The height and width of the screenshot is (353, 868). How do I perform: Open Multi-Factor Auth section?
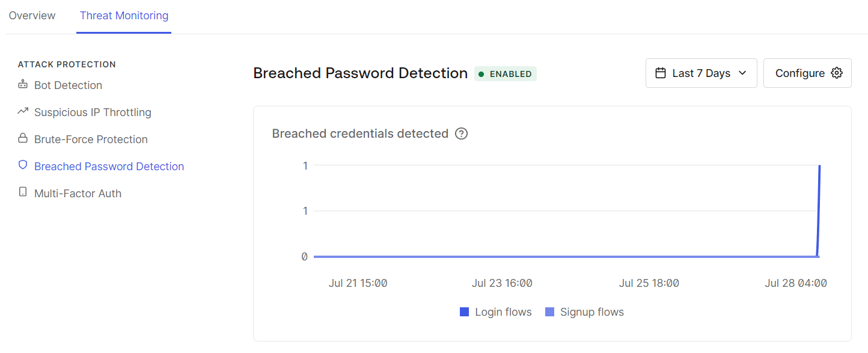coord(78,194)
